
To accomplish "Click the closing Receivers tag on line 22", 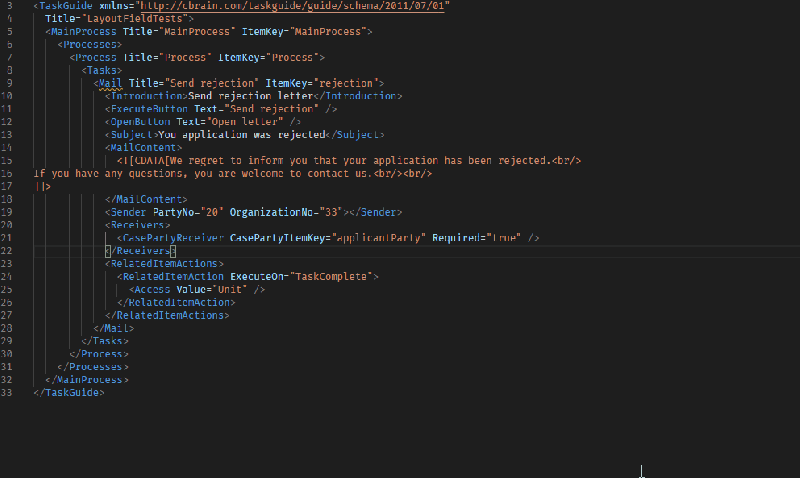I will pos(140,251).
